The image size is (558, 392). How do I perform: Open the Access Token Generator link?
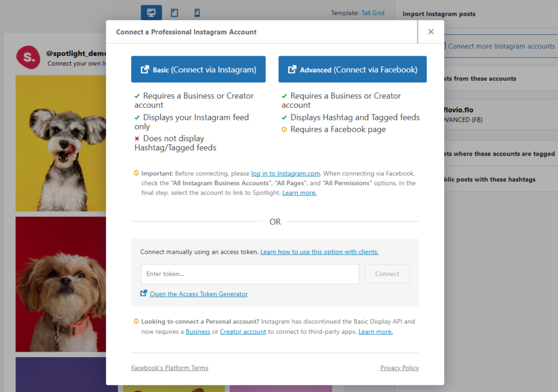pos(198,293)
